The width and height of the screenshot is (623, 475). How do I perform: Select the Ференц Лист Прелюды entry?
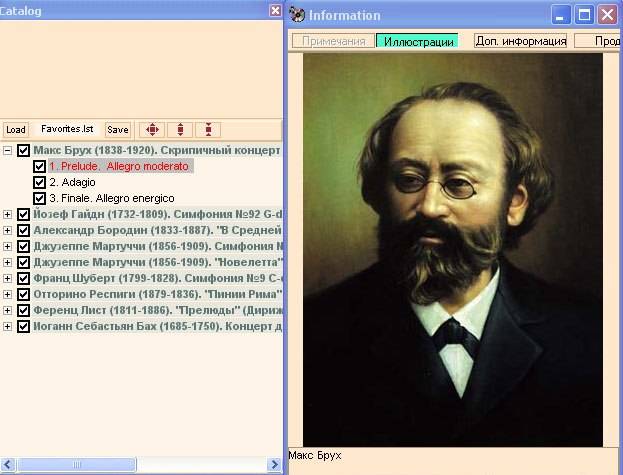(157, 310)
